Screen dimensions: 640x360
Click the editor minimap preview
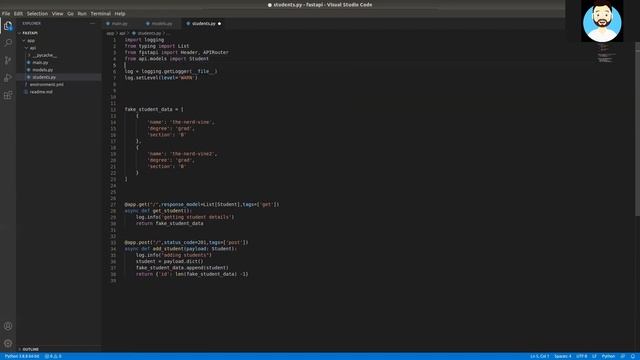click(x=605, y=53)
